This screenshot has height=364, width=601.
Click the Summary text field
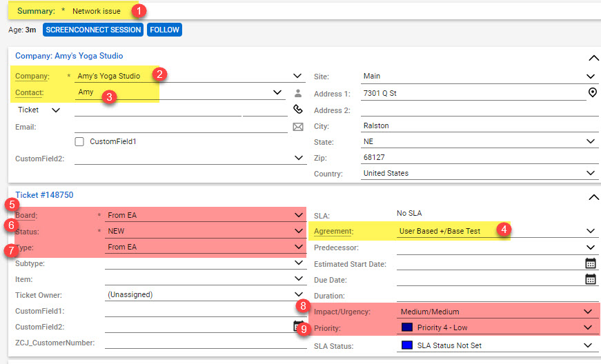tap(345, 11)
